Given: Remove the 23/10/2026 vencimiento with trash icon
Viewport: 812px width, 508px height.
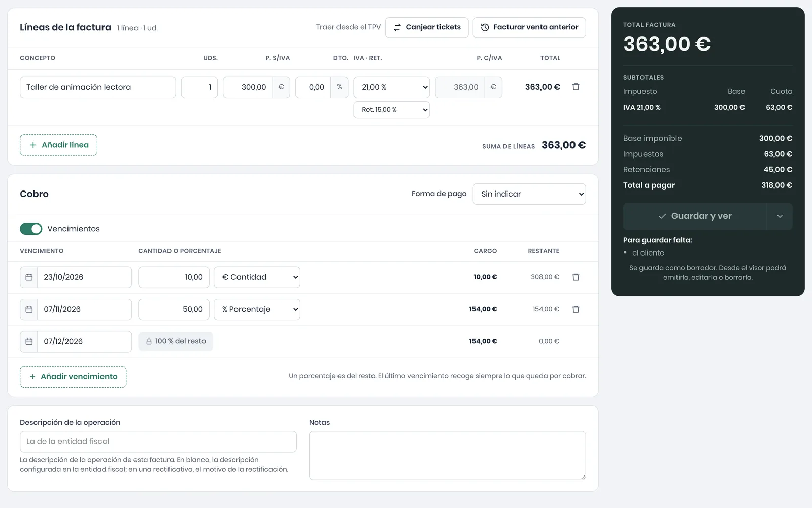Looking at the screenshot, I should click(576, 277).
